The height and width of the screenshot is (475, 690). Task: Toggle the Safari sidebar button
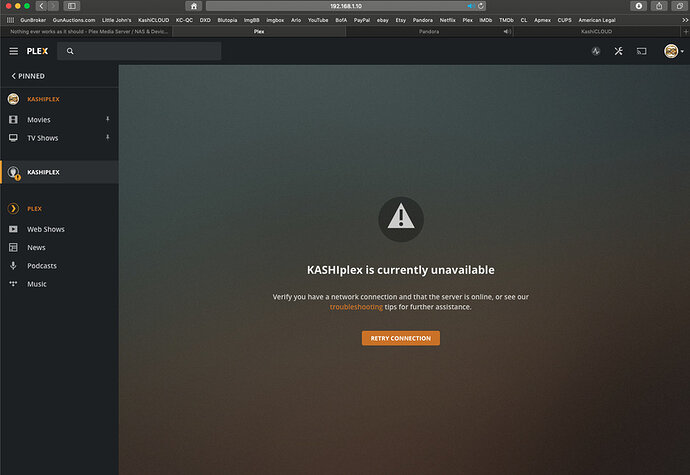(71, 6)
